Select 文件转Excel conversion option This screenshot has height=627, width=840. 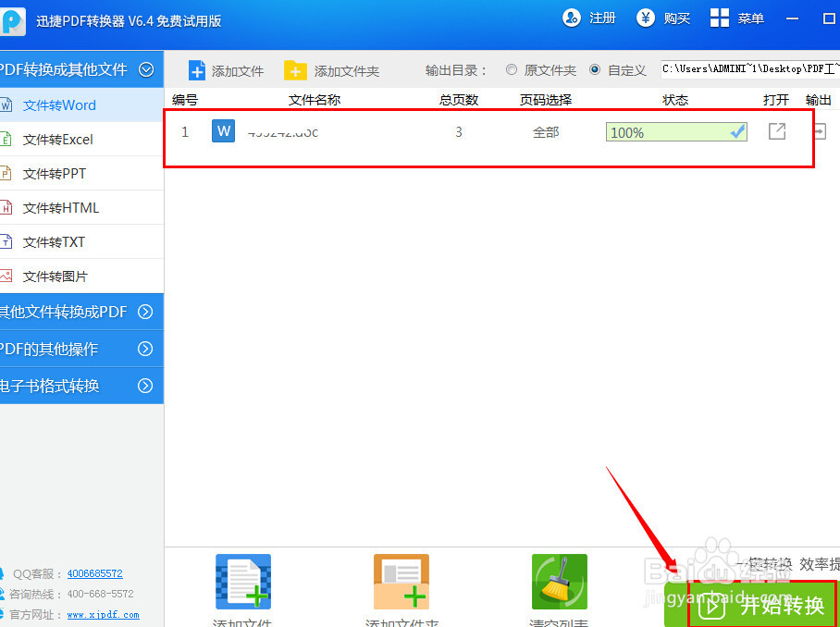pos(81,140)
